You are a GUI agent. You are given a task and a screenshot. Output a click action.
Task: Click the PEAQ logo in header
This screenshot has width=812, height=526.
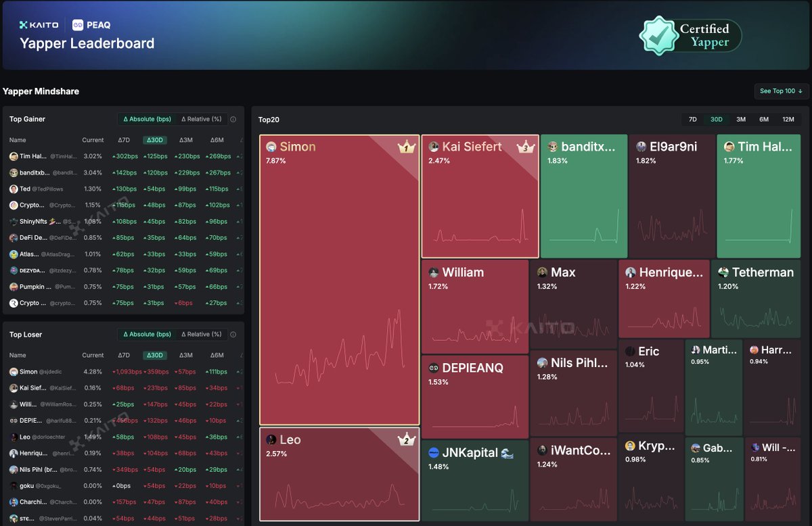coord(91,25)
